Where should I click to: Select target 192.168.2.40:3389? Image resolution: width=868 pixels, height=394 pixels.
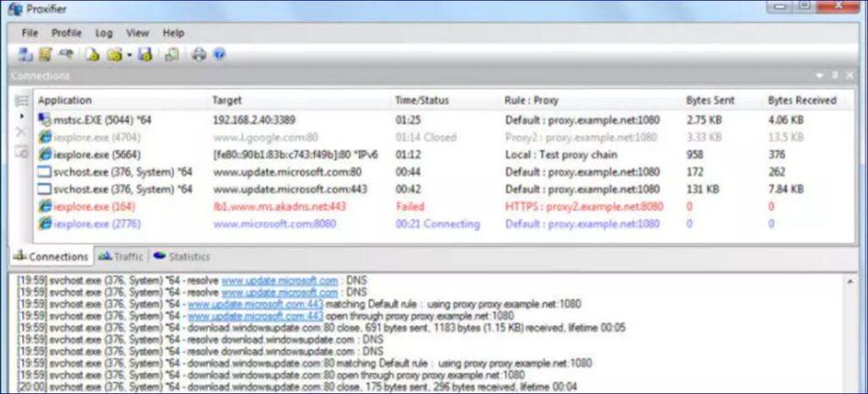254,119
